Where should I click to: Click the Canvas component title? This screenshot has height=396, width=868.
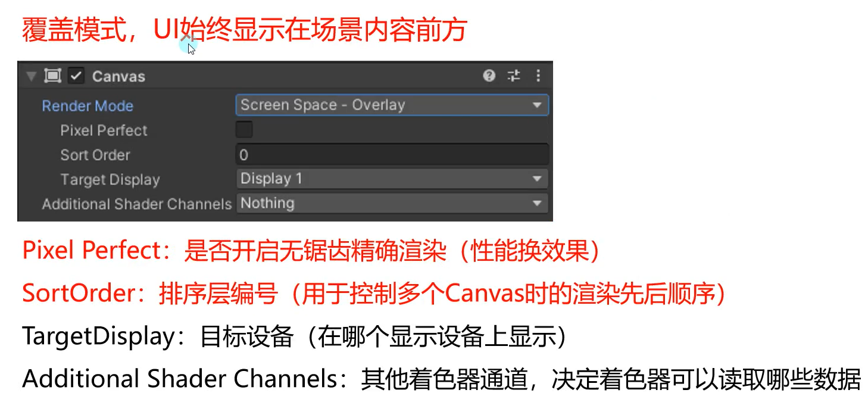click(x=118, y=76)
